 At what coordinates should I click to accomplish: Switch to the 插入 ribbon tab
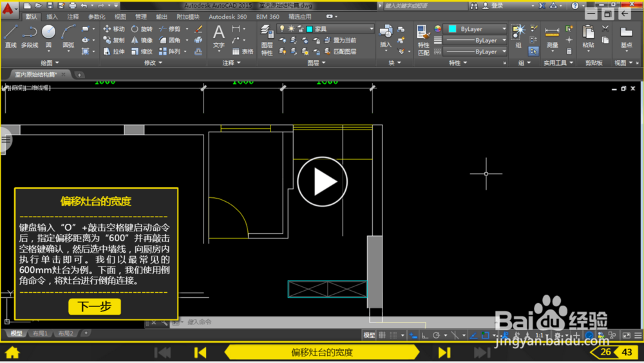click(x=52, y=17)
